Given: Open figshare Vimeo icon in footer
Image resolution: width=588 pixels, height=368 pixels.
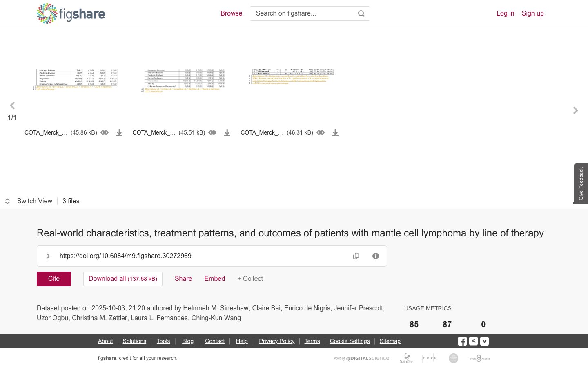Looking at the screenshot, I should [x=484, y=341].
